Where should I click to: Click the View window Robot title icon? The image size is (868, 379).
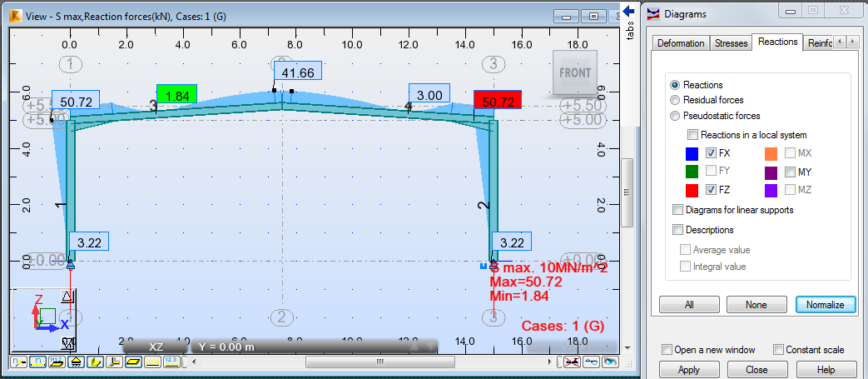coord(16,16)
